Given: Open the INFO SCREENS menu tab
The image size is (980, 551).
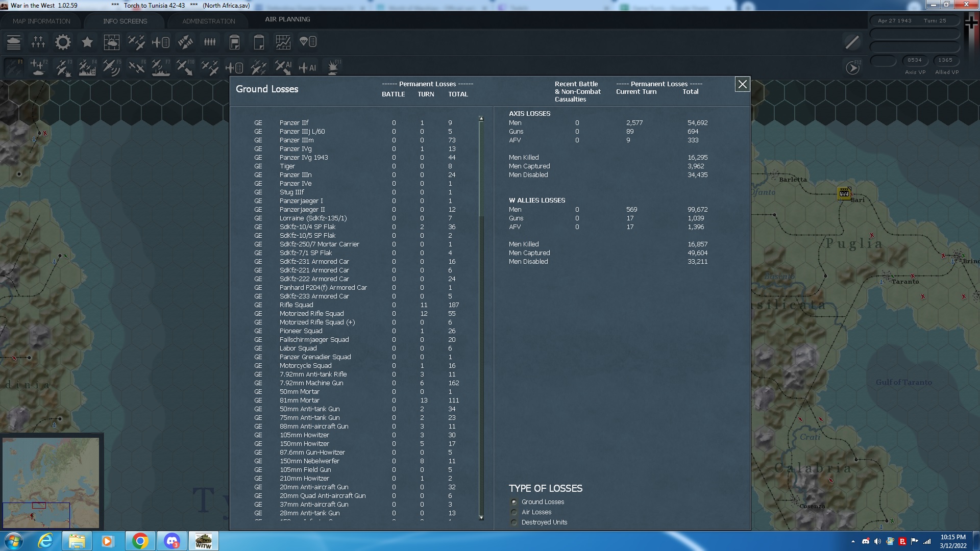Looking at the screenshot, I should (125, 21).
